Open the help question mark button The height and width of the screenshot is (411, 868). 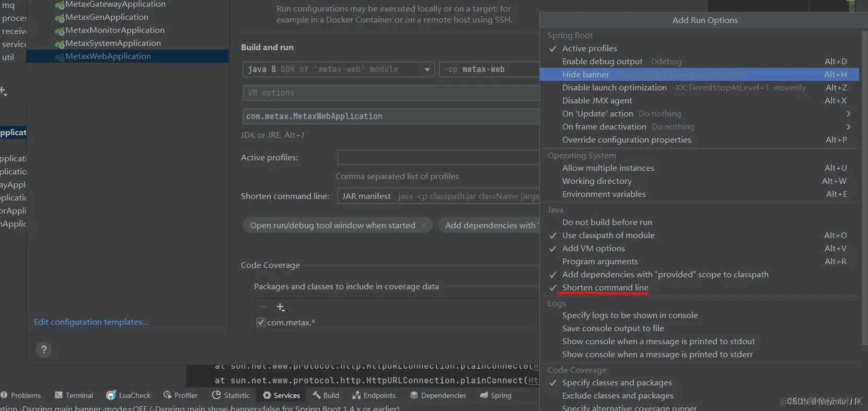(44, 350)
